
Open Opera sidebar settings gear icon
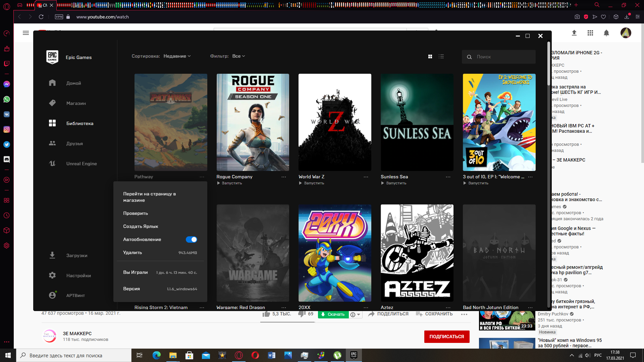[7, 245]
